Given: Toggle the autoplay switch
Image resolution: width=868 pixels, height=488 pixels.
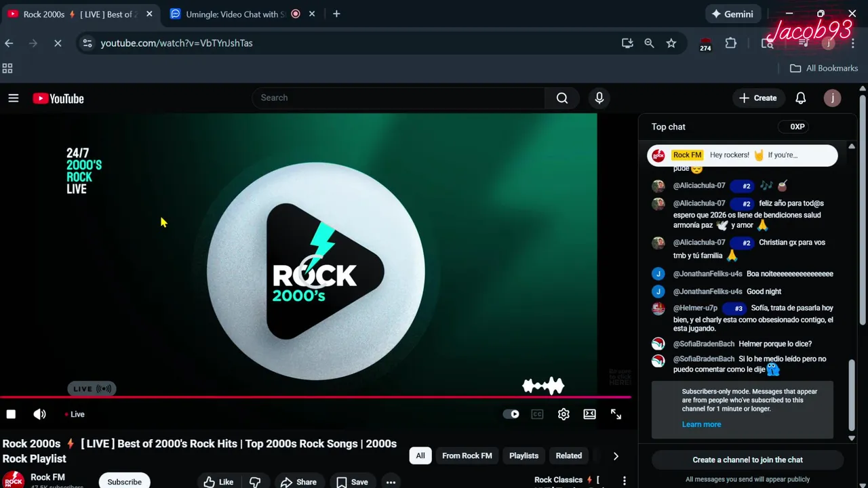Looking at the screenshot, I should coord(511,414).
